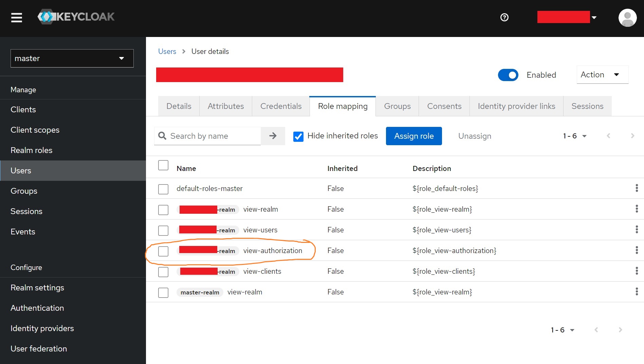Open the 1-6 pagination dropdown
This screenshot has height=364, width=644.
tap(574, 136)
